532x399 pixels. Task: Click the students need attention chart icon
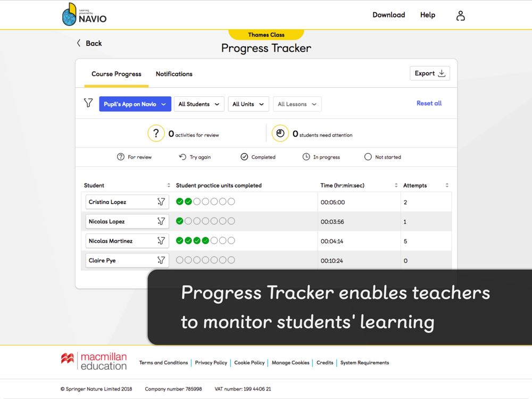pyautogui.click(x=280, y=134)
